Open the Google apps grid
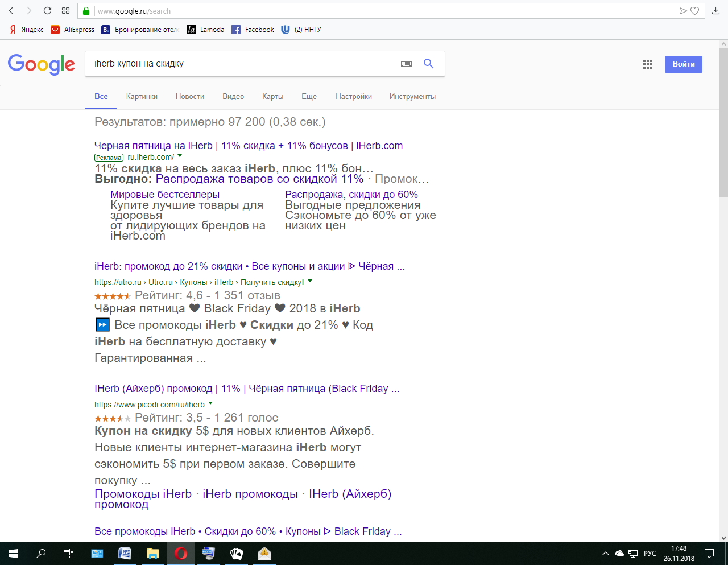 (x=648, y=64)
